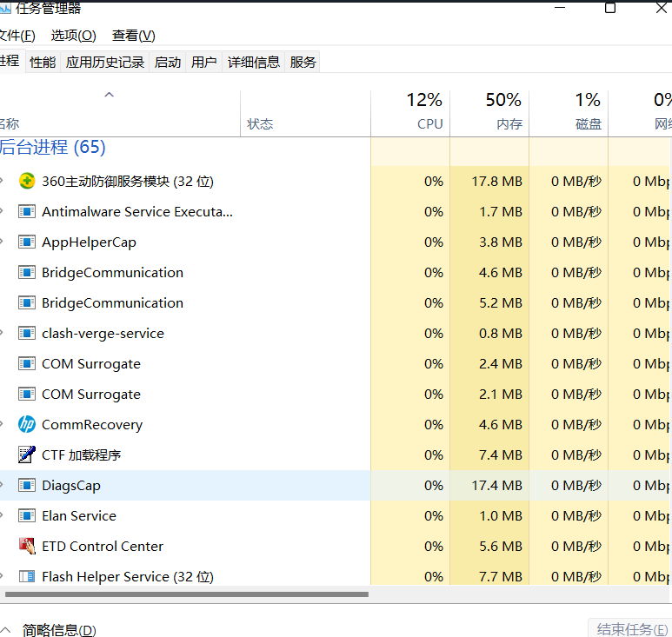
Task: Open the 文件(F) menu
Action: tap(17, 36)
